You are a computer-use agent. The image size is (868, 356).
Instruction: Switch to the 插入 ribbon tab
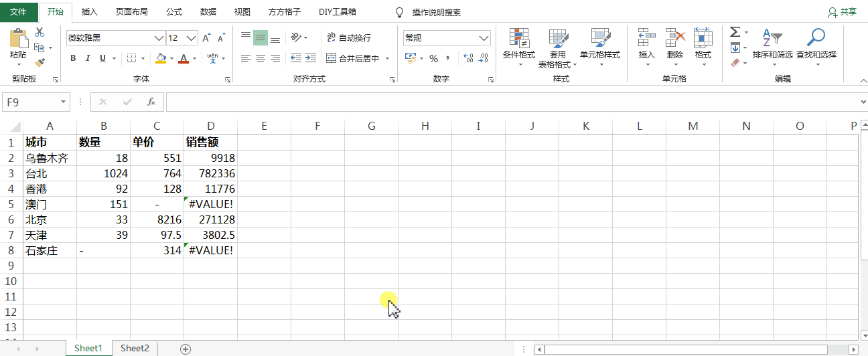[89, 12]
